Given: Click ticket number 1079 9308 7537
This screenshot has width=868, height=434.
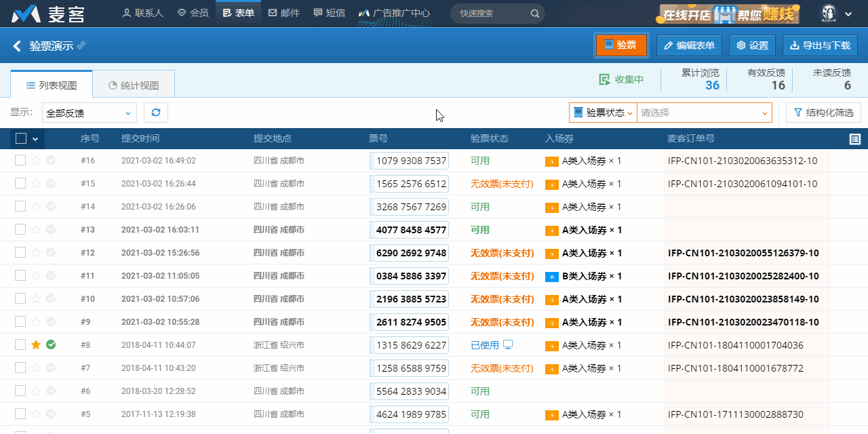Looking at the screenshot, I should [x=411, y=161].
